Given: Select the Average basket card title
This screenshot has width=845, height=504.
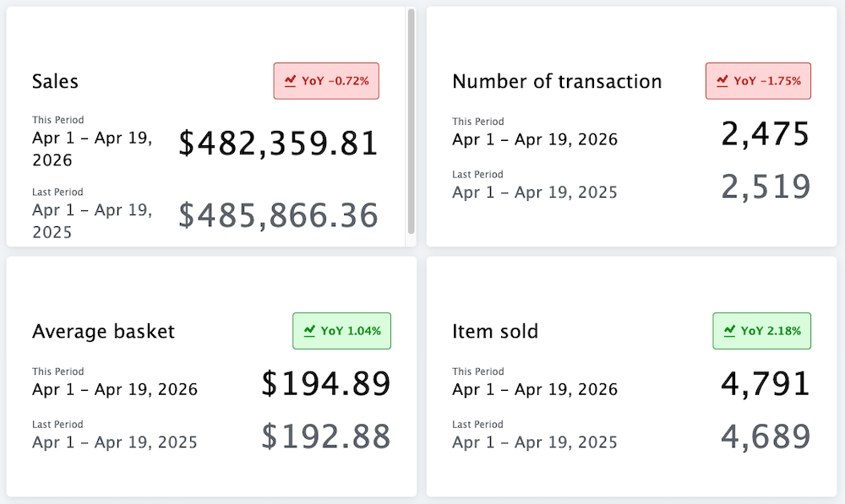Looking at the screenshot, I should [103, 331].
